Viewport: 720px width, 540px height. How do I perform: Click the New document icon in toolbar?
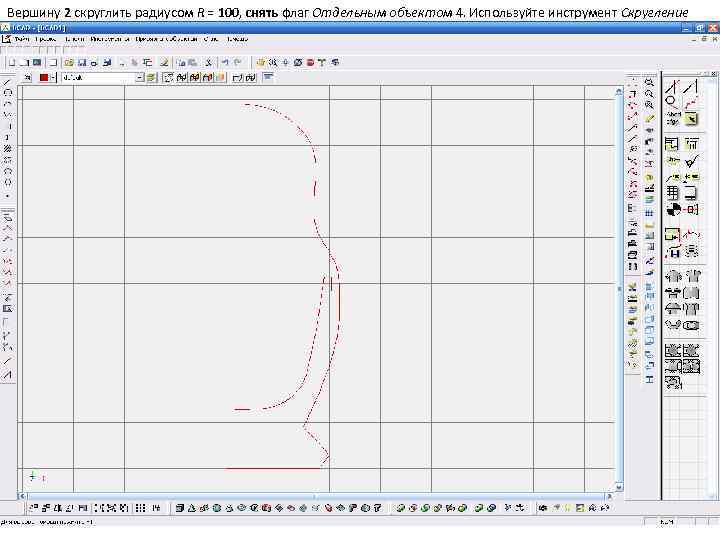[12, 62]
